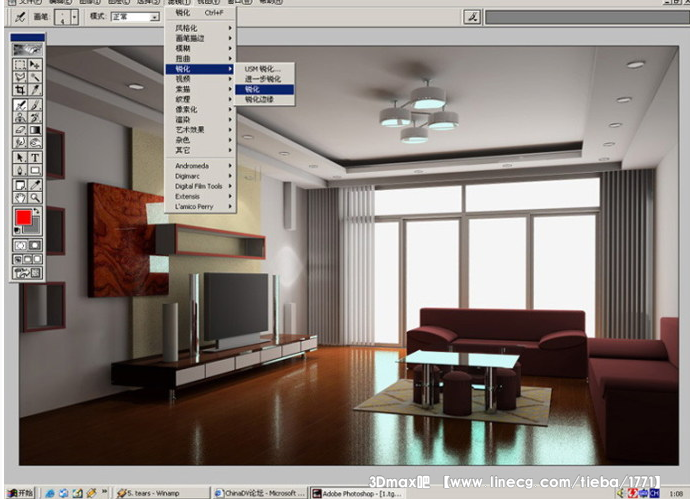Select the History Brush tool

click(x=35, y=117)
